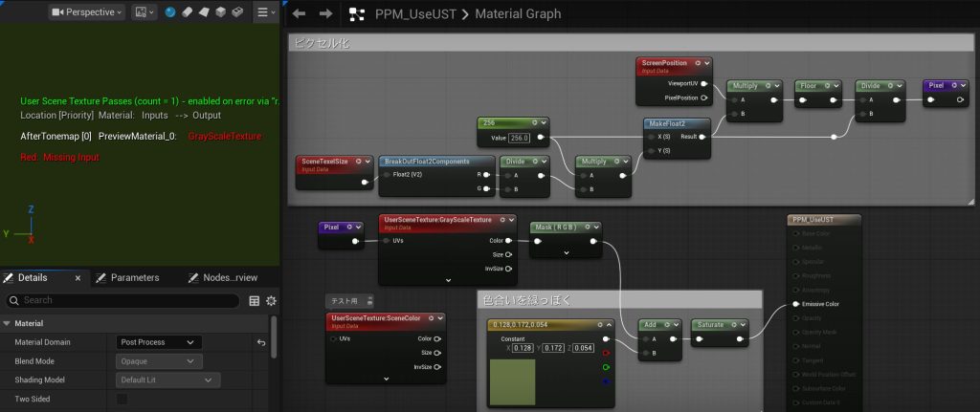Image resolution: width=980 pixels, height=412 pixels.
Task: Select the cube preview mesh icon
Action: (220, 12)
